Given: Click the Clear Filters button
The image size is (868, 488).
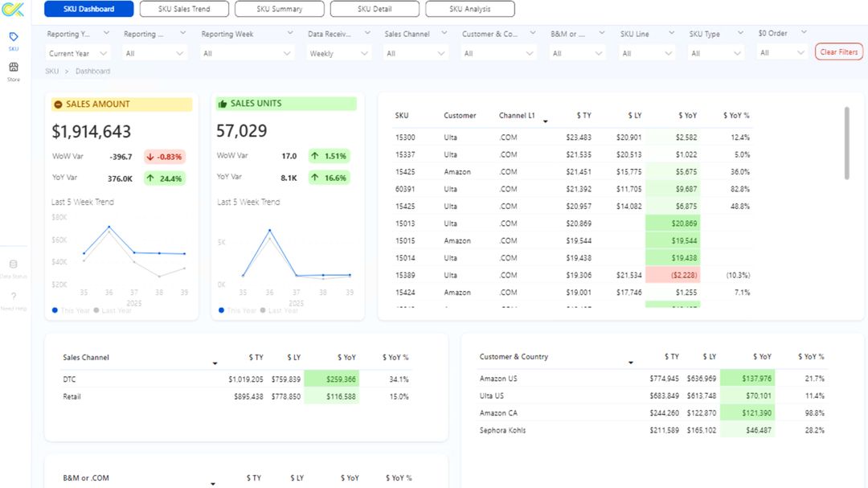Looking at the screenshot, I should tap(838, 51).
